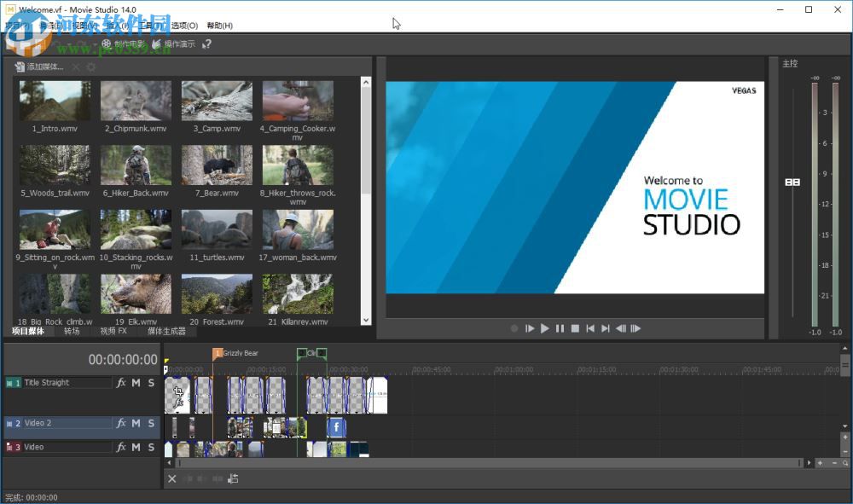Select the Video 2 track header number
The height and width of the screenshot is (504, 853).
[x=17, y=423]
